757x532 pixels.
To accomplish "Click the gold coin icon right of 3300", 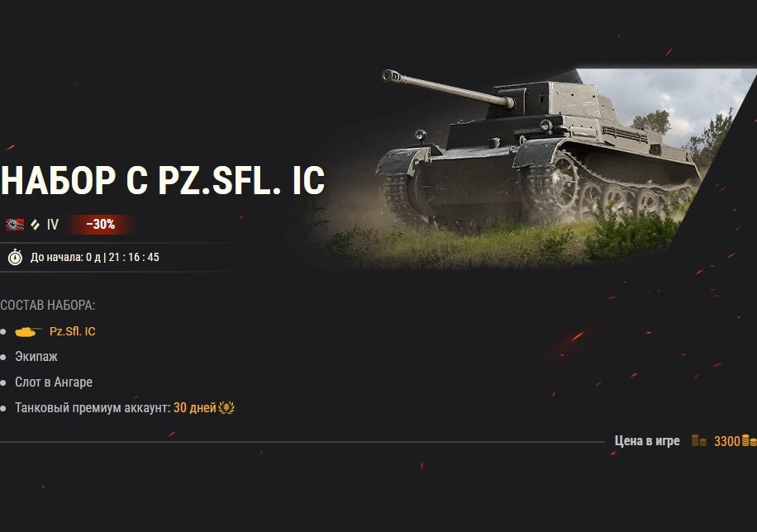I will coord(749,441).
